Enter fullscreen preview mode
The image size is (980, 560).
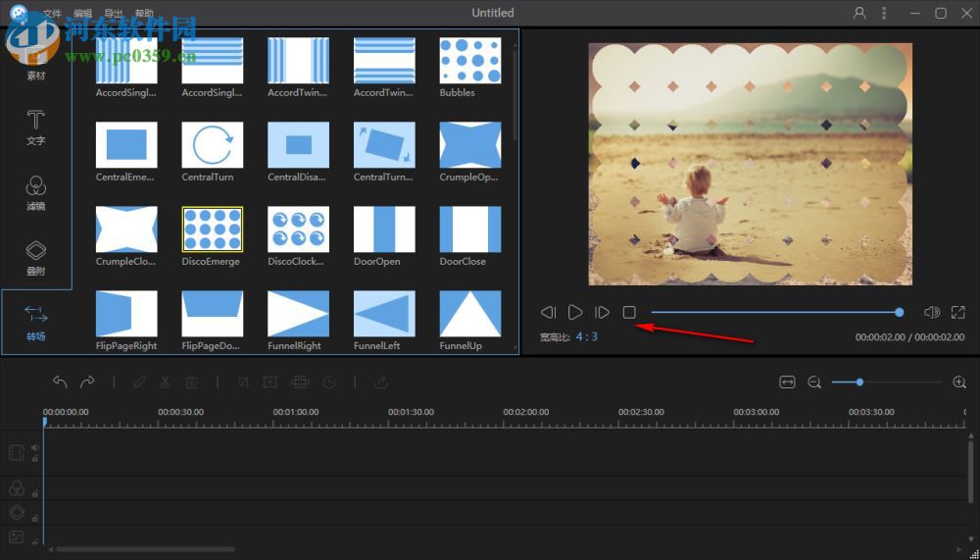pos(958,313)
